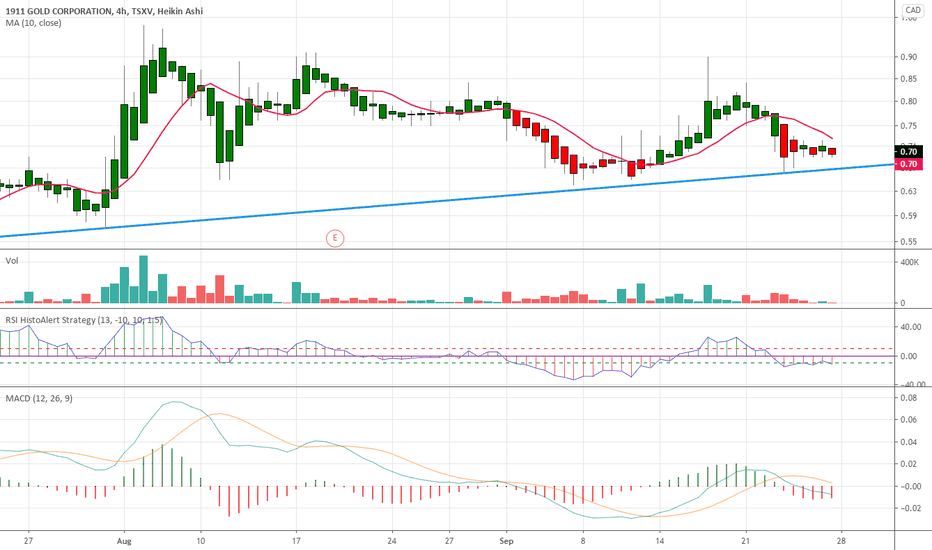932x550 pixels.
Task: Click the 21 date label on time axis
Action: pyautogui.click(x=746, y=541)
